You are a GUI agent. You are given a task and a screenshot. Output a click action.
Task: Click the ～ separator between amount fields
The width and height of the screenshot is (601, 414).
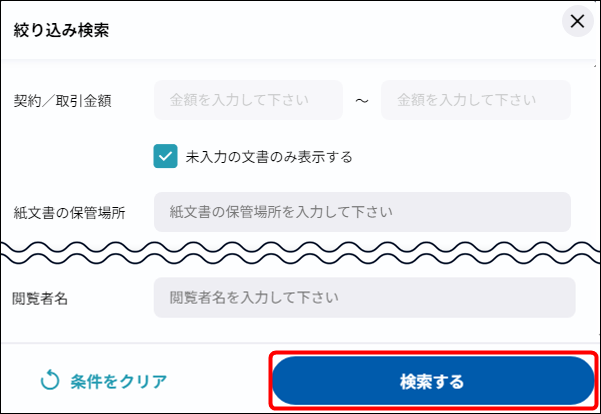(362, 101)
